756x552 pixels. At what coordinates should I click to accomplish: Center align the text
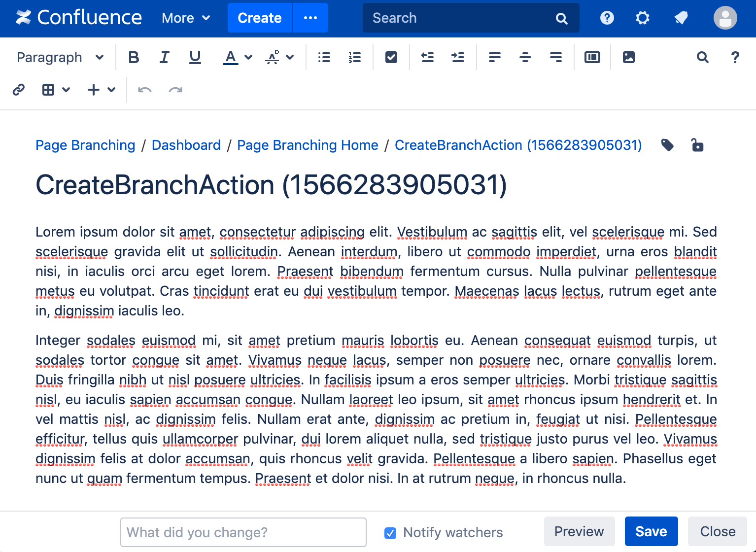pyautogui.click(x=525, y=57)
